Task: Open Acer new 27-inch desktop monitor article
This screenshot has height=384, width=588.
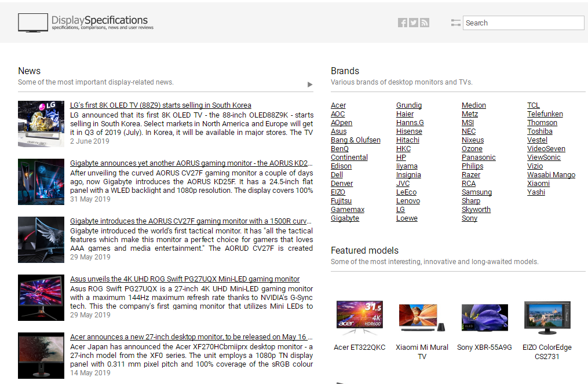Action: click(191, 337)
